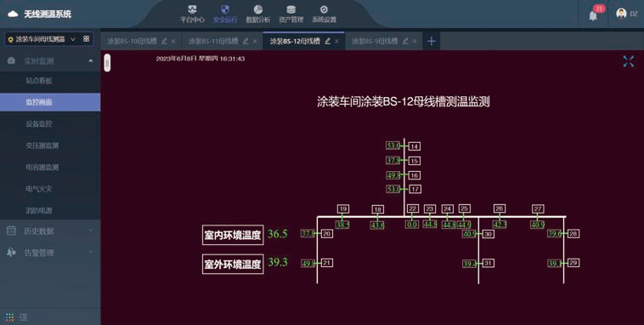Close the 涂装BS-11母线槽 tab

coord(255,41)
